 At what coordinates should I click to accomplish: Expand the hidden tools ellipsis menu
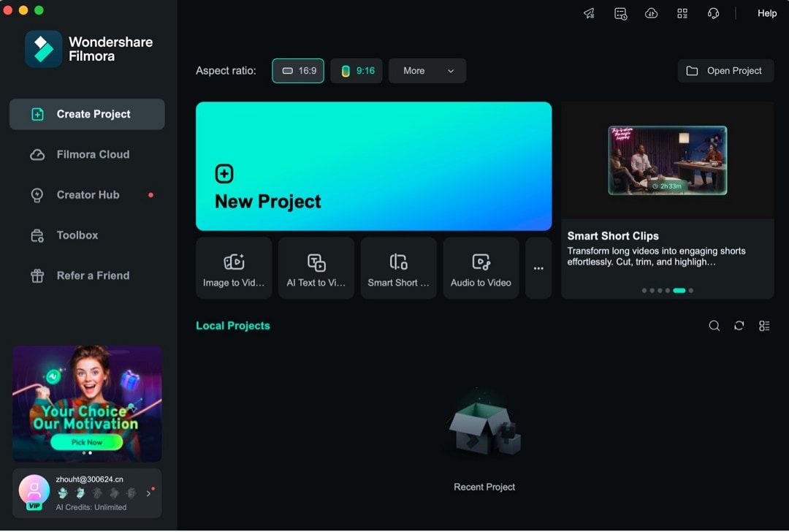(538, 267)
